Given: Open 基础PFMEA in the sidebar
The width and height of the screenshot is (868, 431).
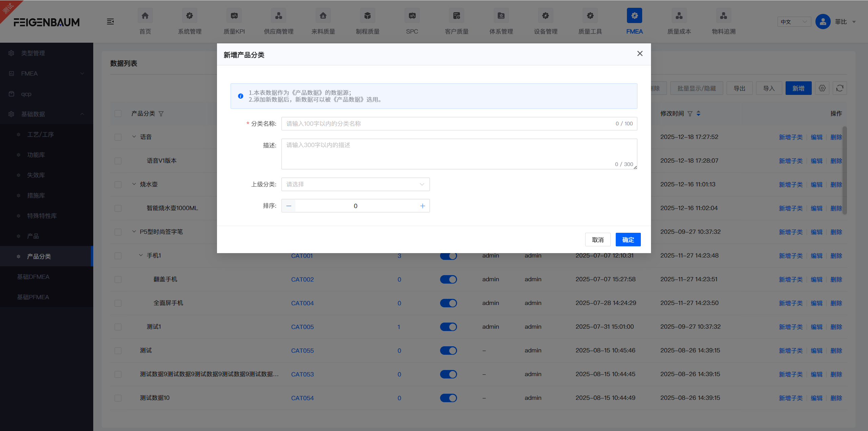Looking at the screenshot, I should [x=34, y=297].
